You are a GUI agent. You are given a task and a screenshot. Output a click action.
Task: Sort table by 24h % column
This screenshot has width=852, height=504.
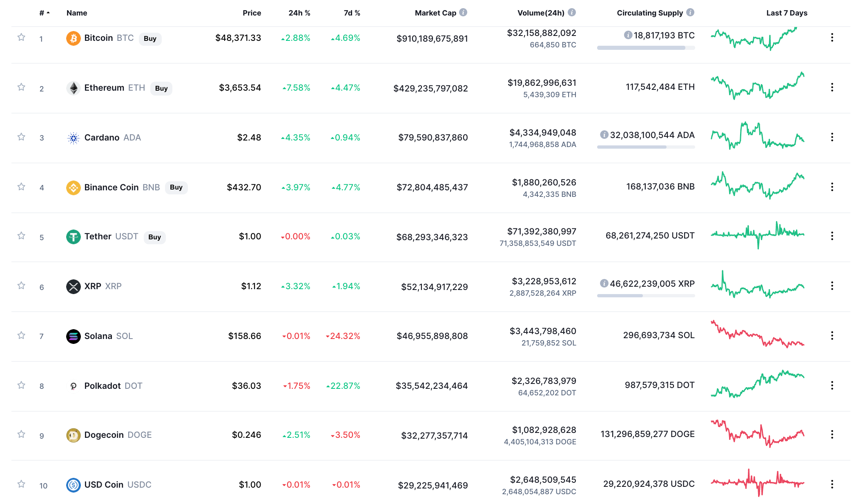[299, 13]
